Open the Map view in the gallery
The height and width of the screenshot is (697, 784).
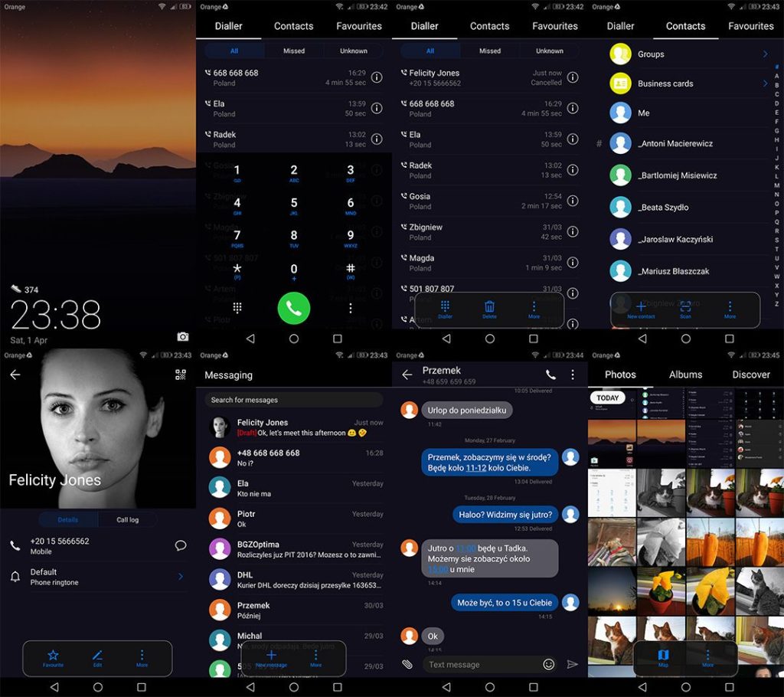pyautogui.click(x=664, y=656)
